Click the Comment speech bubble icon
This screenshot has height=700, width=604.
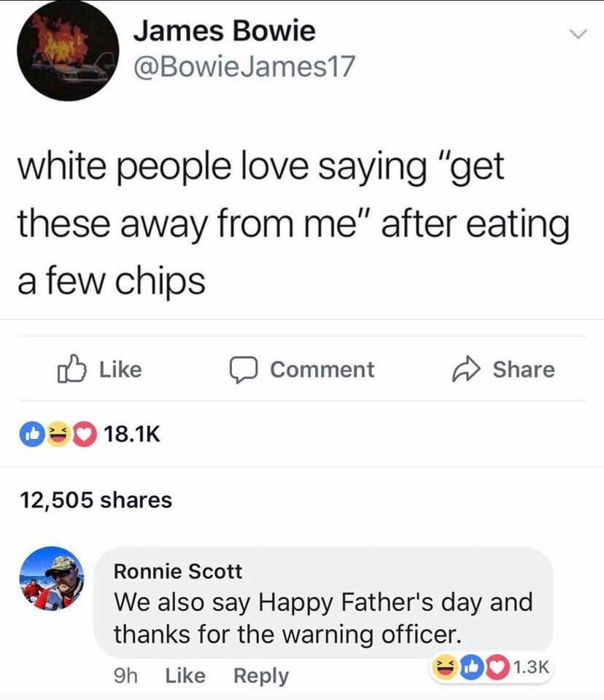click(244, 370)
